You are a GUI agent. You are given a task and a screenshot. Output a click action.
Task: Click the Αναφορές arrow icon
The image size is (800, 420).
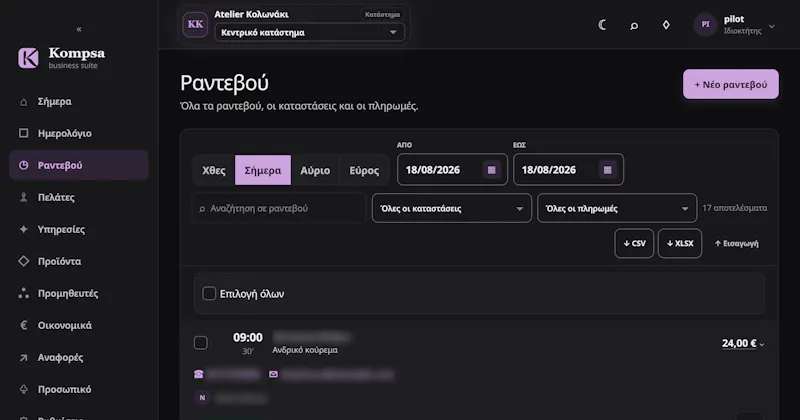tap(23, 358)
